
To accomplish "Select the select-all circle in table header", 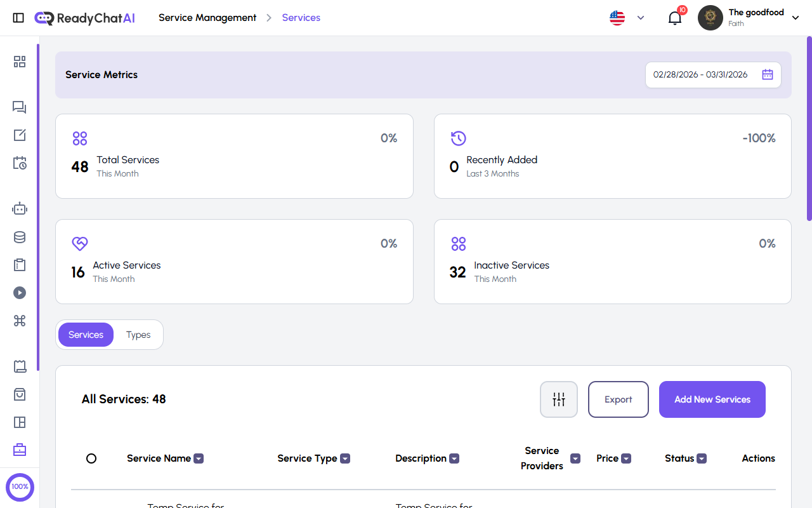I will click(x=91, y=458).
